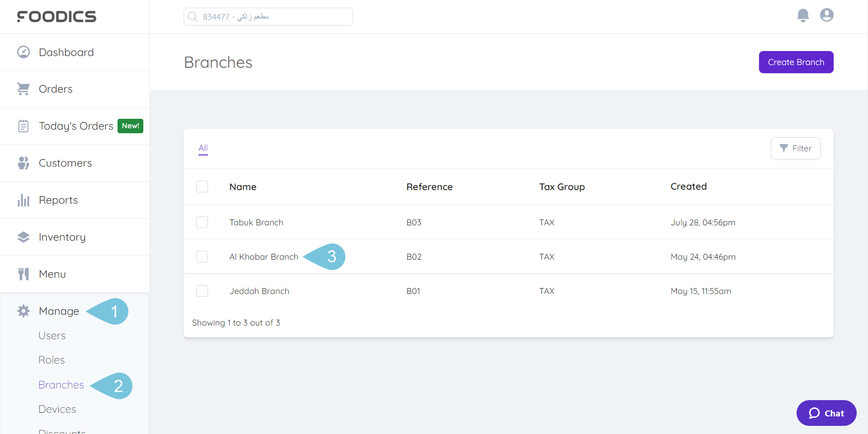
Task: Collapse the Manage section in the sidebar
Action: tap(59, 311)
